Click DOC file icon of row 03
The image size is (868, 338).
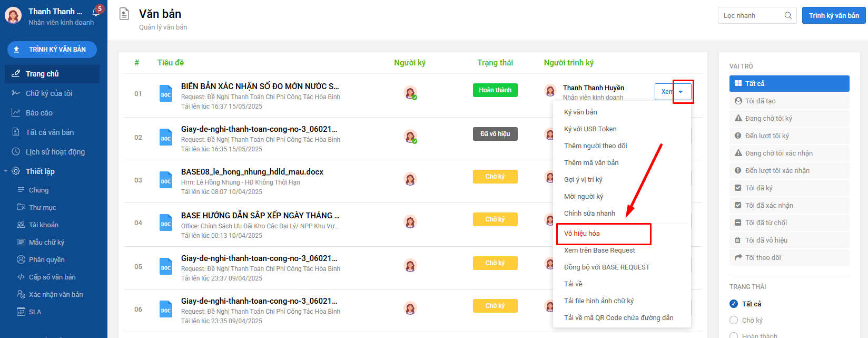[166, 180]
